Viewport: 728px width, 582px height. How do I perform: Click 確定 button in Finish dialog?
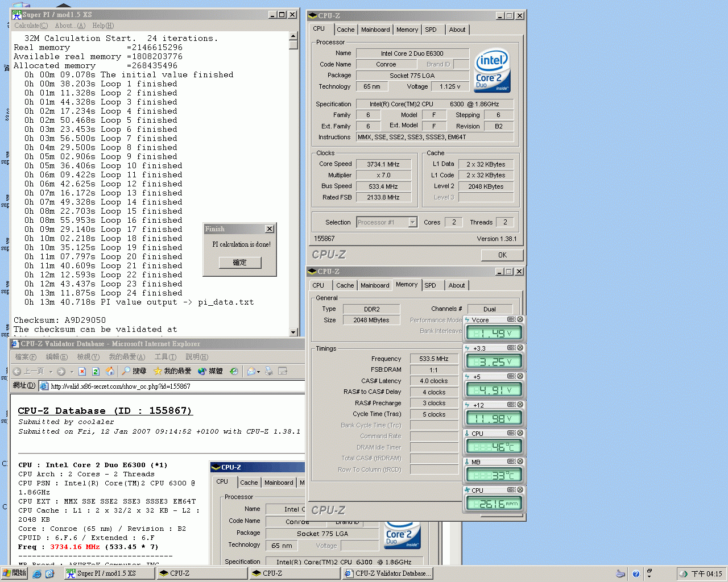[240, 263]
